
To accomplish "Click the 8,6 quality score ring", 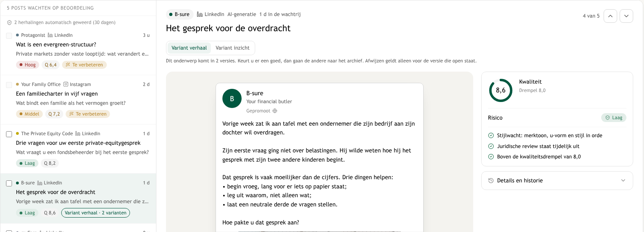I will 501,90.
